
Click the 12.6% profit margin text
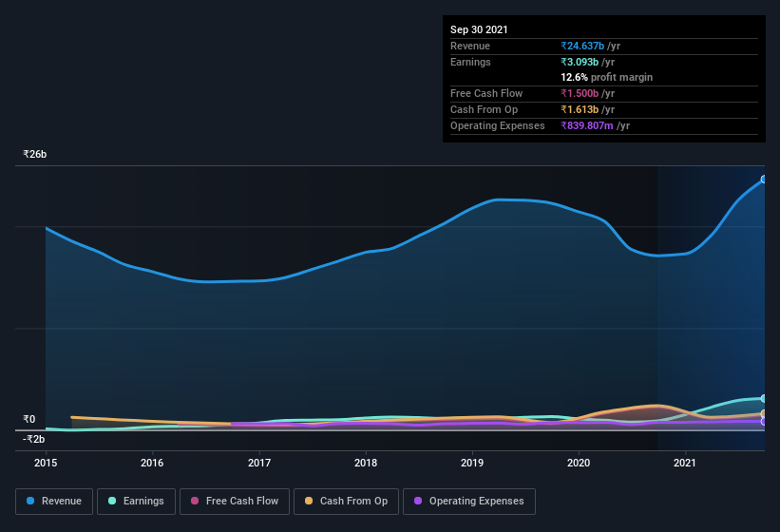pos(607,77)
